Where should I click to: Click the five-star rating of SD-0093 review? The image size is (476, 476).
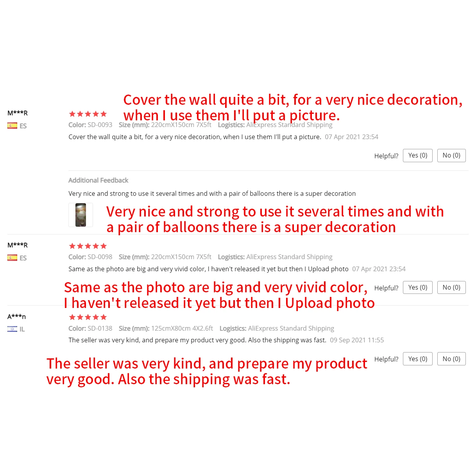click(x=88, y=114)
